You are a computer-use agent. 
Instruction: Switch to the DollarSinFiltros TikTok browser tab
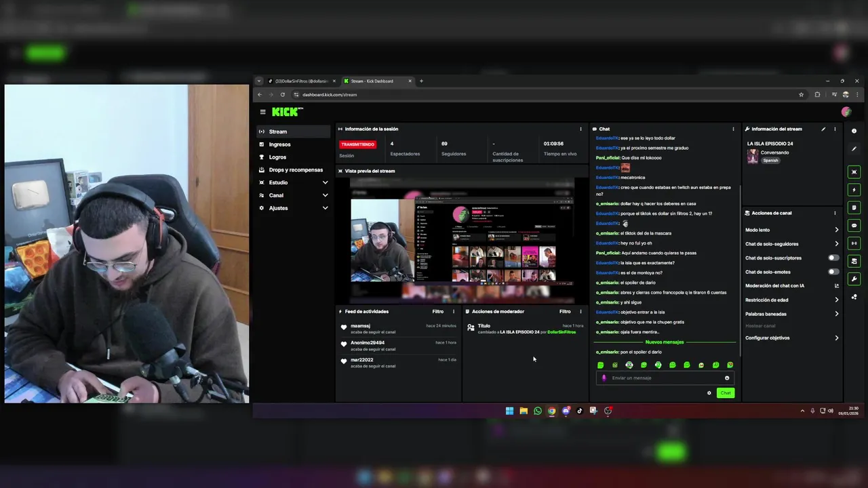pyautogui.click(x=301, y=81)
